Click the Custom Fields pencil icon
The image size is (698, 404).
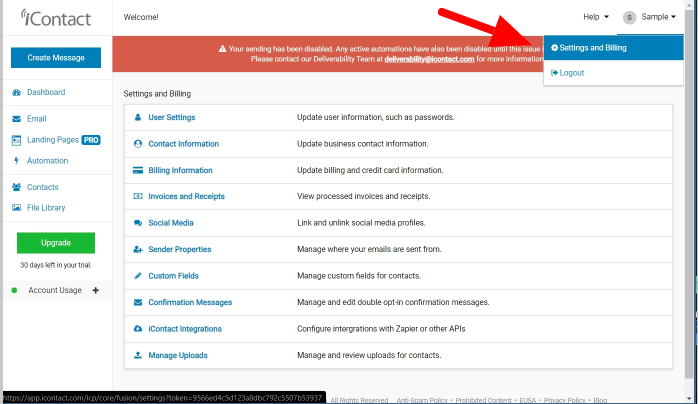(x=138, y=276)
